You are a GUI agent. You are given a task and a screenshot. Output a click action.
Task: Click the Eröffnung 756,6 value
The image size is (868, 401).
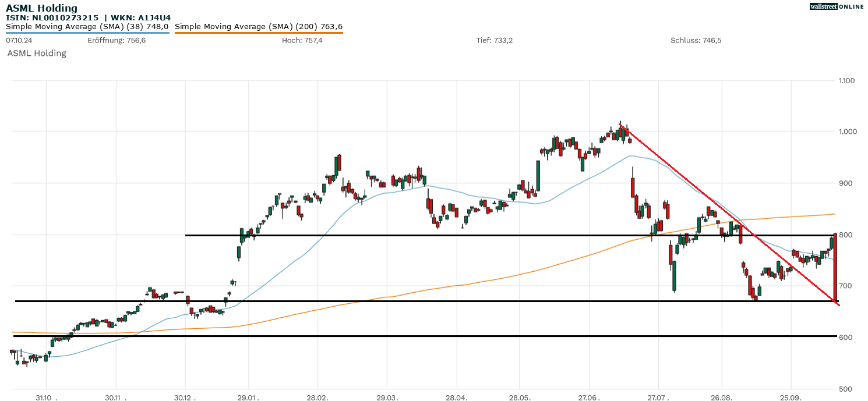click(x=117, y=40)
